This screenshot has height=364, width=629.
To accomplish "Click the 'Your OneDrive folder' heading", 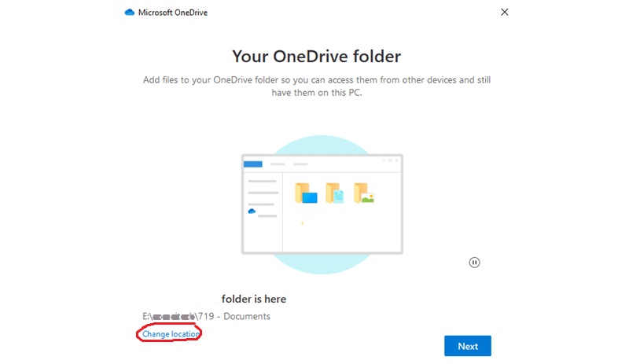I will pyautogui.click(x=317, y=56).
